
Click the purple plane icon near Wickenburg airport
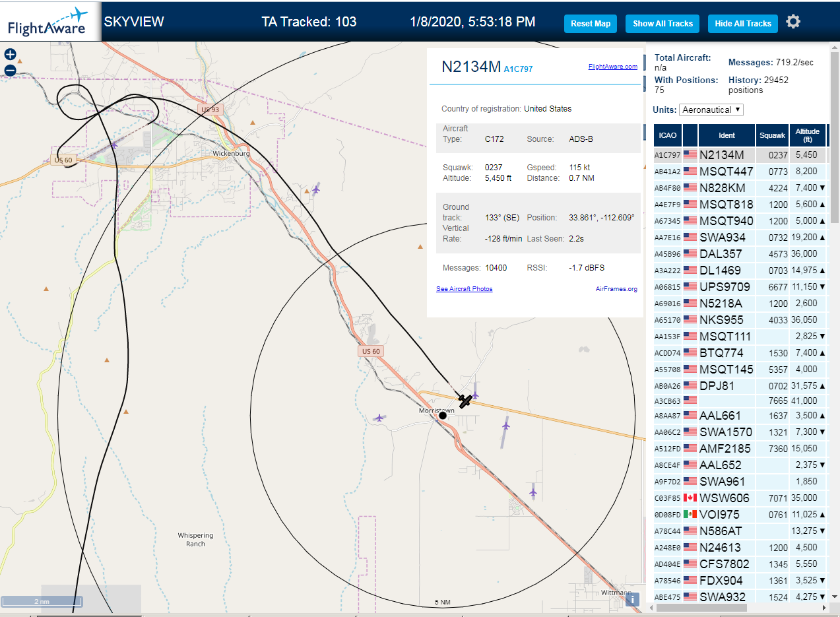pos(115,145)
